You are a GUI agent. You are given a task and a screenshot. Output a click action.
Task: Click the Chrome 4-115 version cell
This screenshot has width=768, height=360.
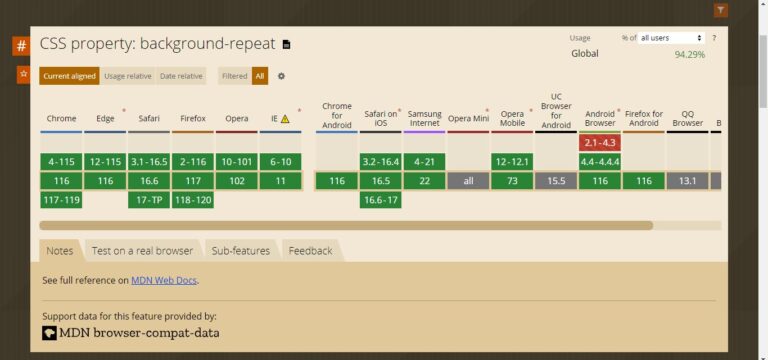[x=61, y=162]
